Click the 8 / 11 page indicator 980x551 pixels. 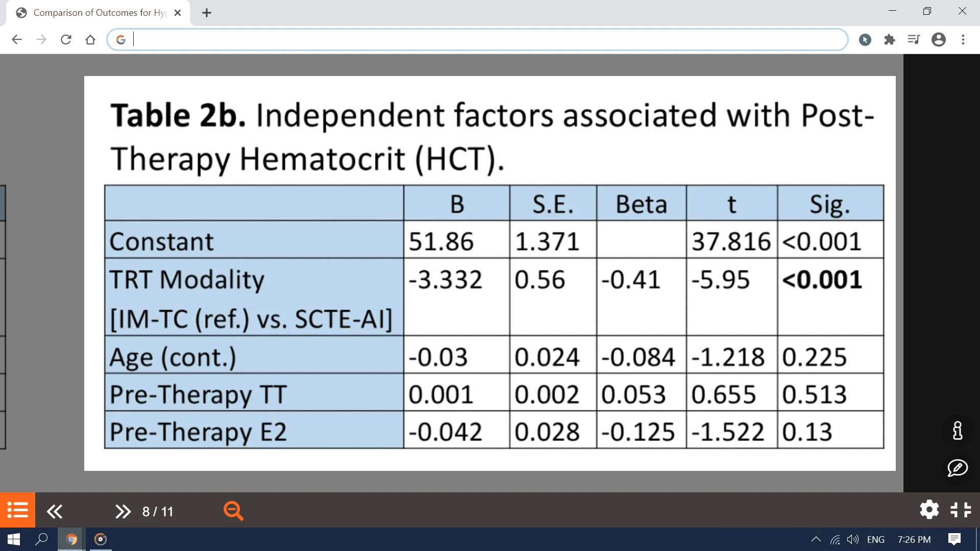point(158,511)
